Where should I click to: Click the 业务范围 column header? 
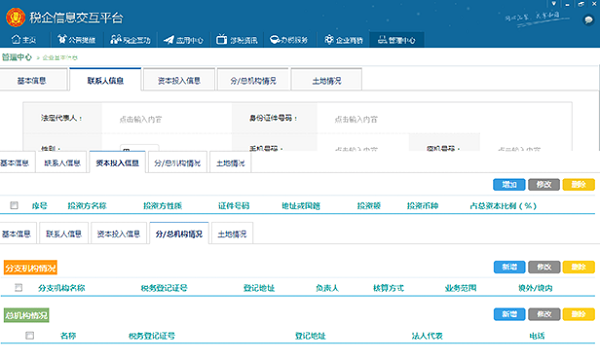click(x=460, y=288)
